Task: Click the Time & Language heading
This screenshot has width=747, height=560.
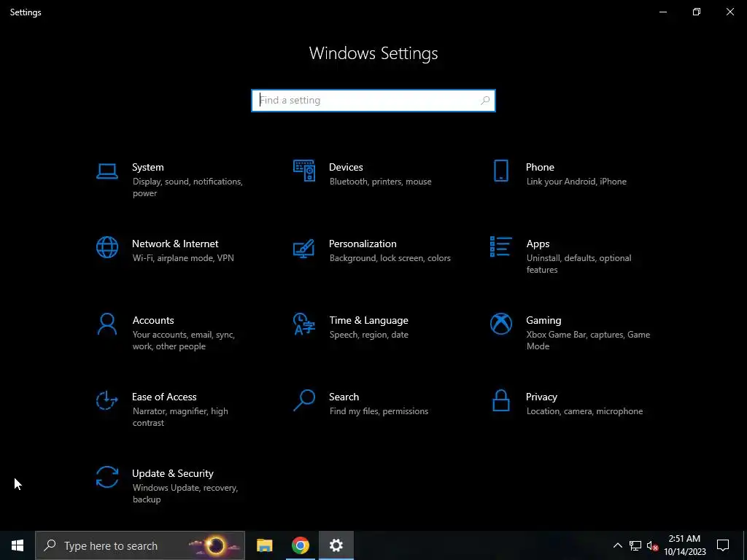Action: 368,321
